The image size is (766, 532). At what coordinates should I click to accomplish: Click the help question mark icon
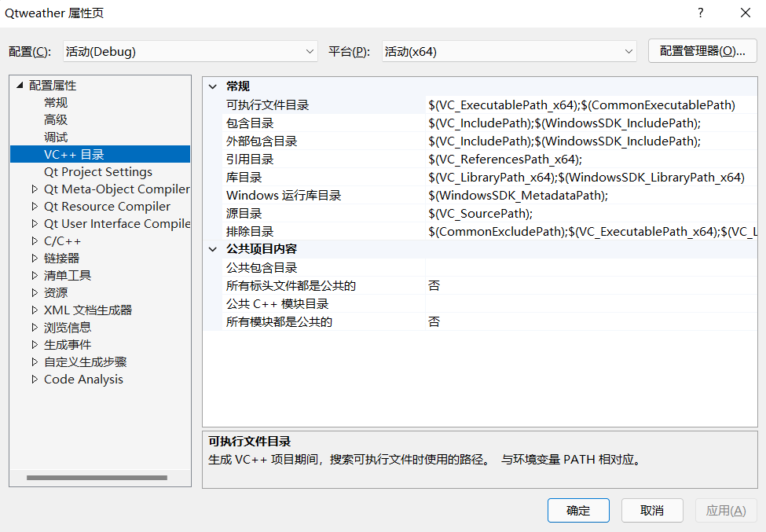click(701, 13)
